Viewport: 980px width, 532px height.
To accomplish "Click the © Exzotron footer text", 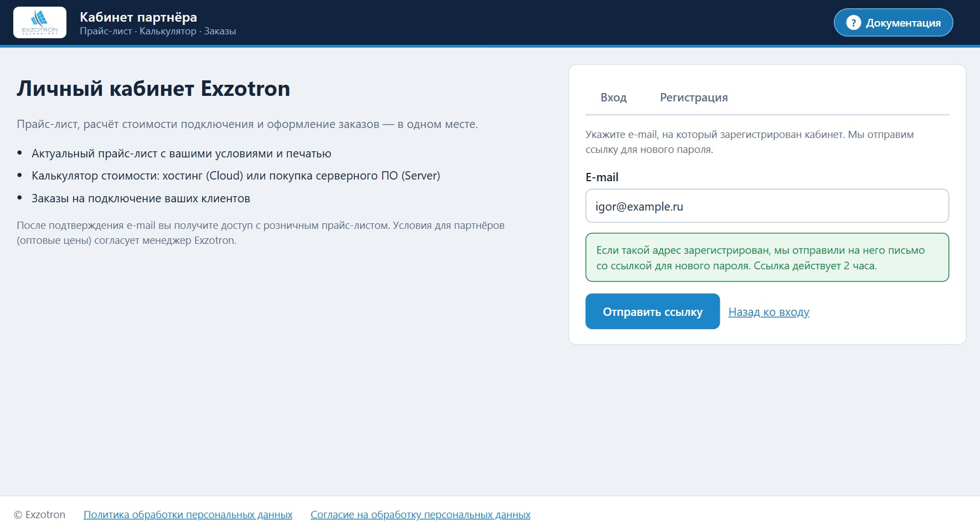I will tap(39, 515).
